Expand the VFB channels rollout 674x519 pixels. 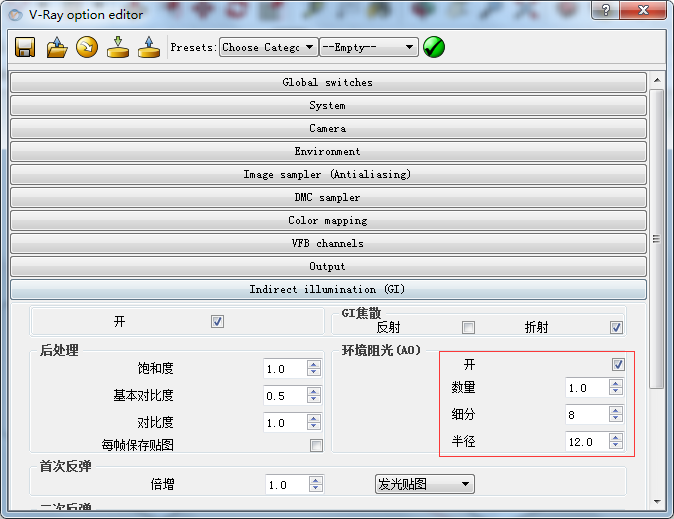pos(328,243)
